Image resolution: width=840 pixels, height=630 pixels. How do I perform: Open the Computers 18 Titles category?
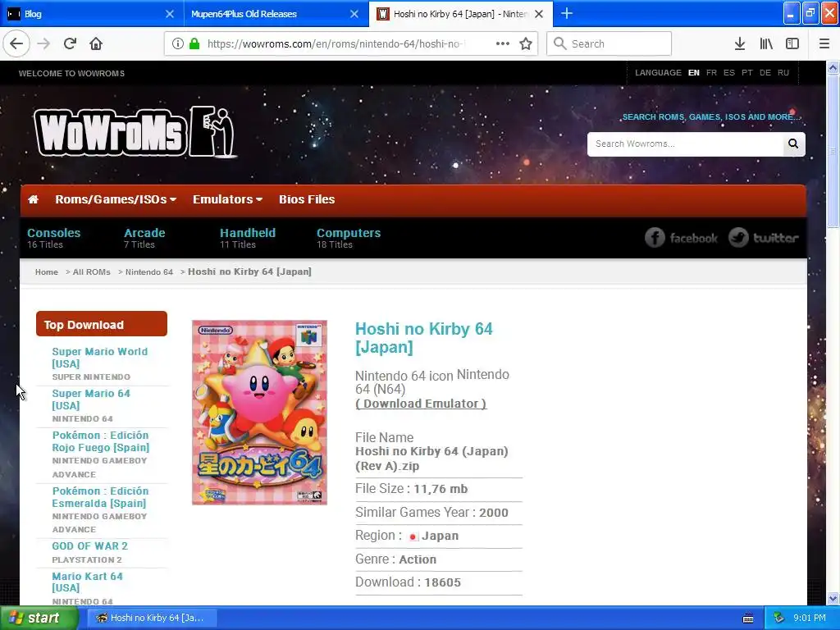348,238
